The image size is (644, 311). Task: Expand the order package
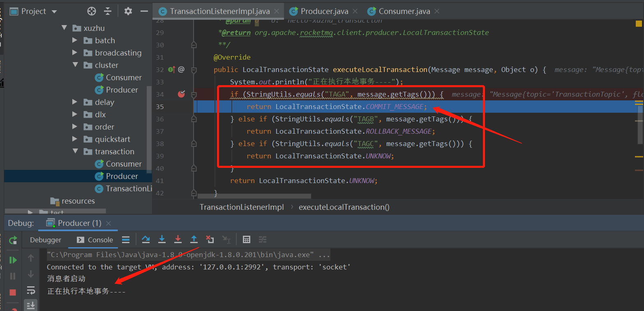75,127
